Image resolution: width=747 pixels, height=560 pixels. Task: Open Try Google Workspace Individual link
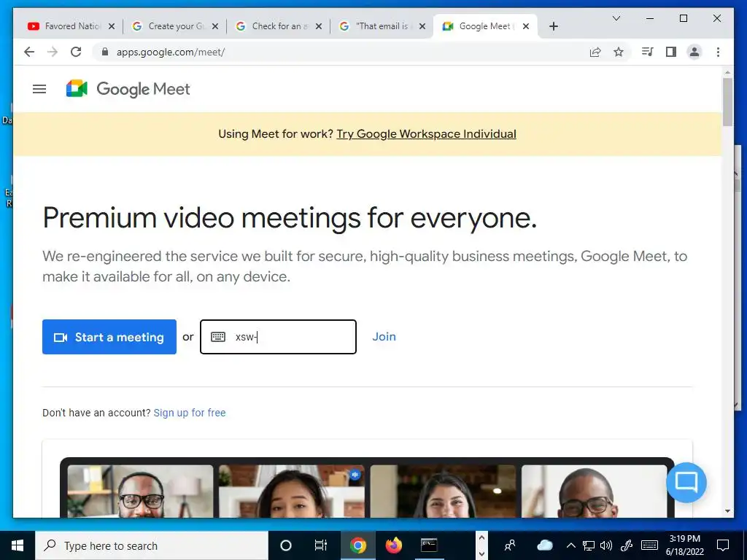pyautogui.click(x=426, y=134)
